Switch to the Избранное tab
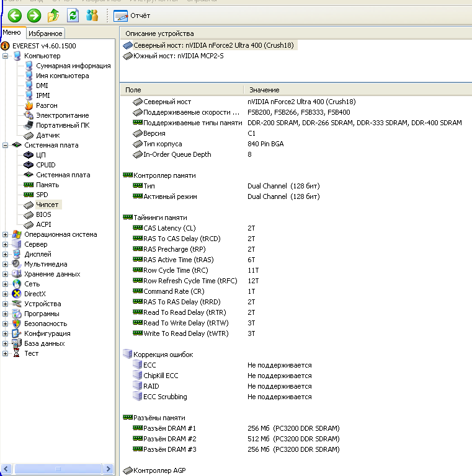The image size is (472, 476). [45, 33]
